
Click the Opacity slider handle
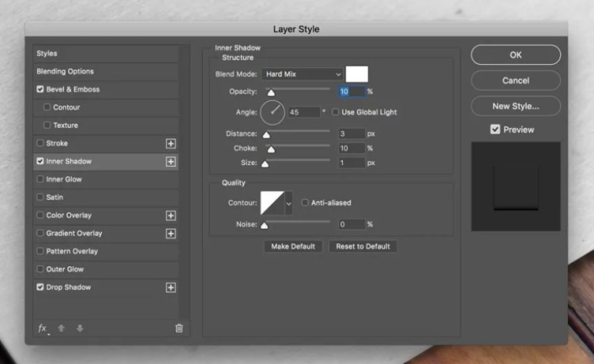270,93
